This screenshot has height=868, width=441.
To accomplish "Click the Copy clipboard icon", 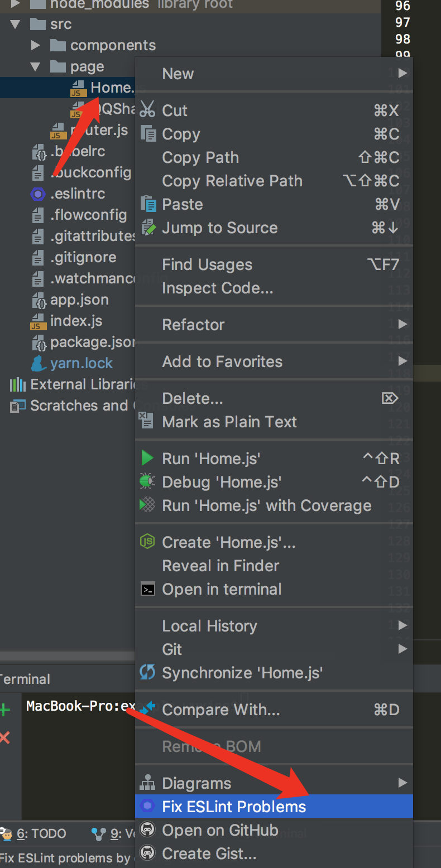I will 148,134.
